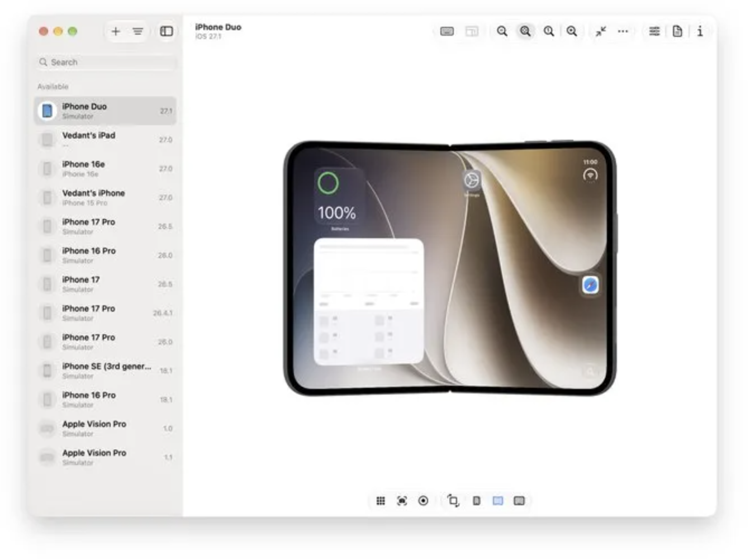Click the "Available" section header in the sidebar
The width and height of the screenshot is (750, 560).
tap(53, 87)
